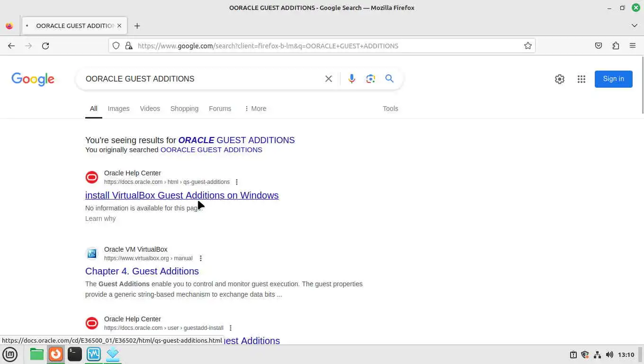
Task: Search instead for OORACLE GUEST ADDITIONS
Action: click(x=211, y=150)
